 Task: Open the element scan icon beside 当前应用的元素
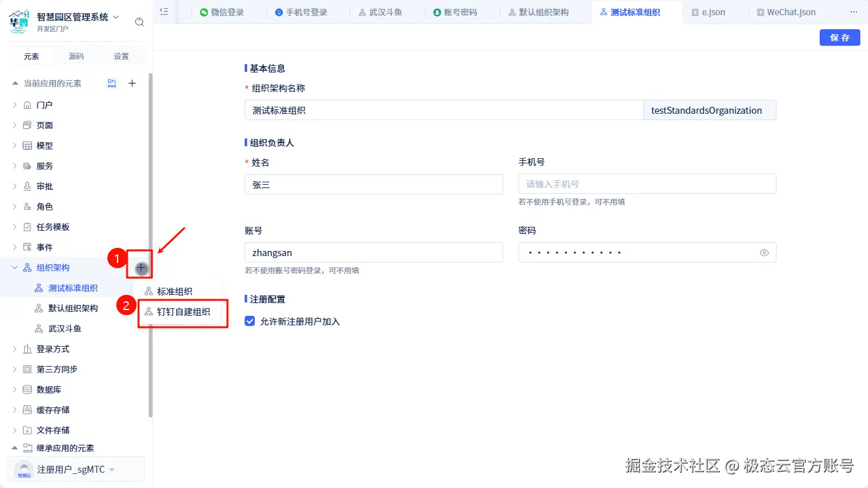(112, 83)
